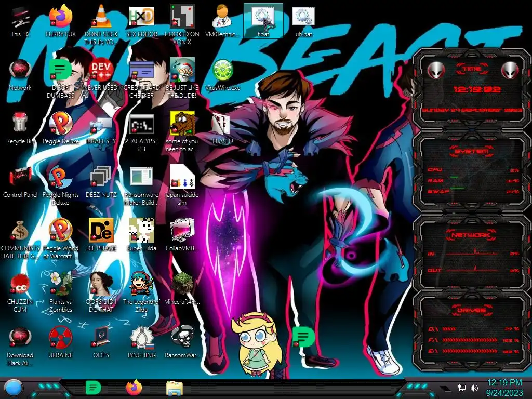Open the VLC cone shortcut on the desktop
This screenshot has height=399, width=532.
coord(101,24)
